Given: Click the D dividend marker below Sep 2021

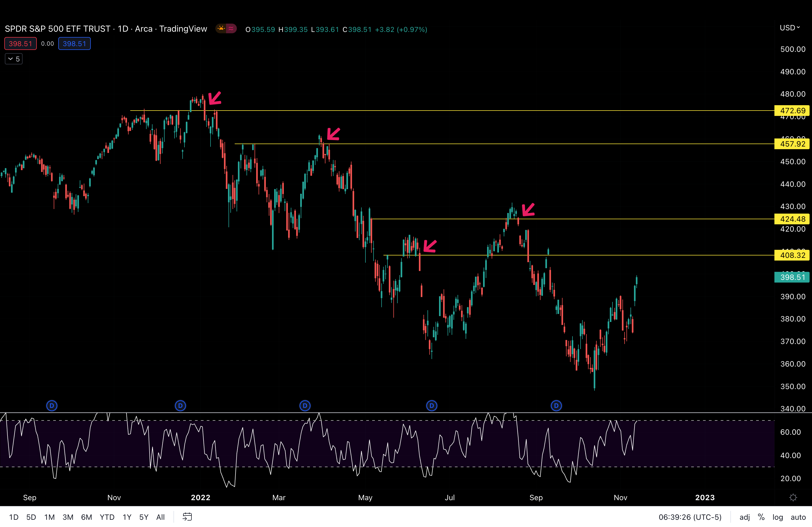Looking at the screenshot, I should 52,406.
